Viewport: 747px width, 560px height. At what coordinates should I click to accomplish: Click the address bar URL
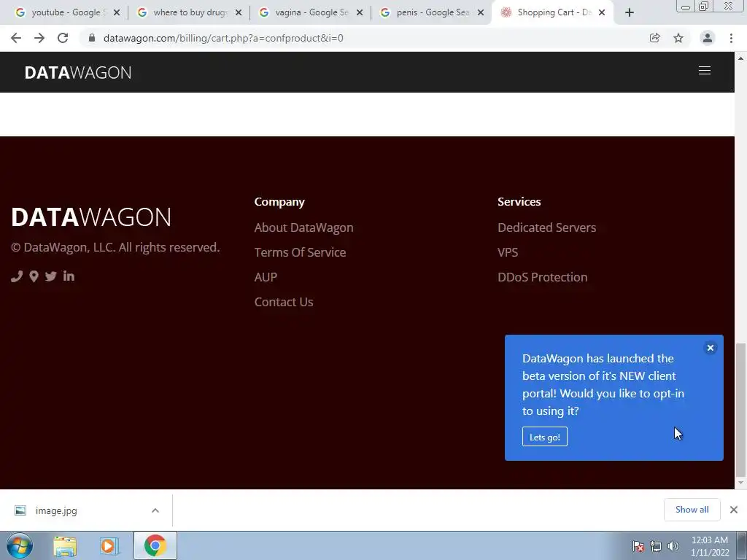[223, 38]
